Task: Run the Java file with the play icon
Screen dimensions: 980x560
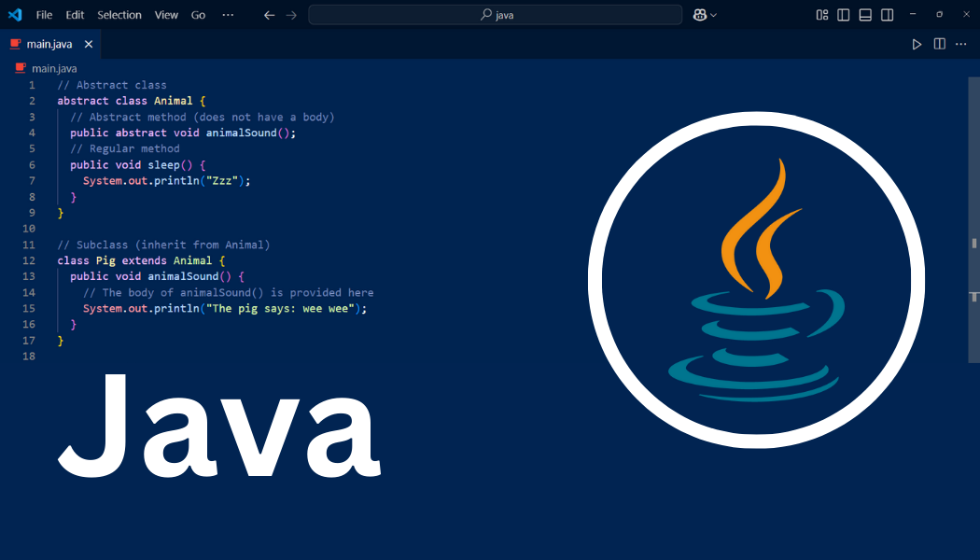Action: point(917,45)
